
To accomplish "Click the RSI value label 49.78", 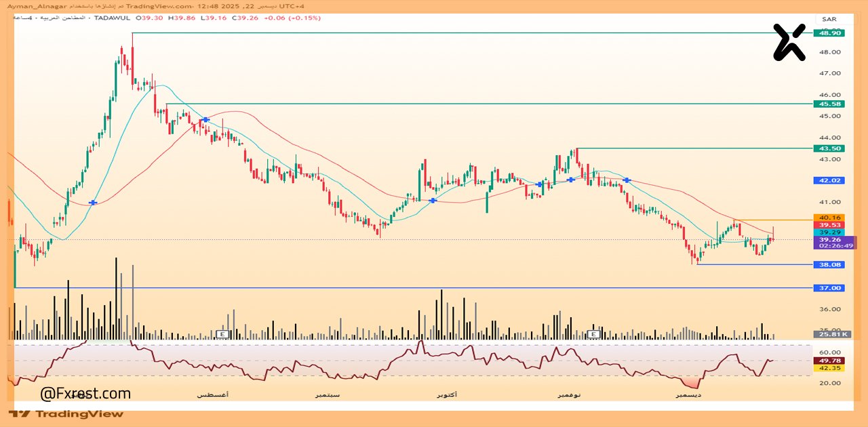I will tap(830, 361).
